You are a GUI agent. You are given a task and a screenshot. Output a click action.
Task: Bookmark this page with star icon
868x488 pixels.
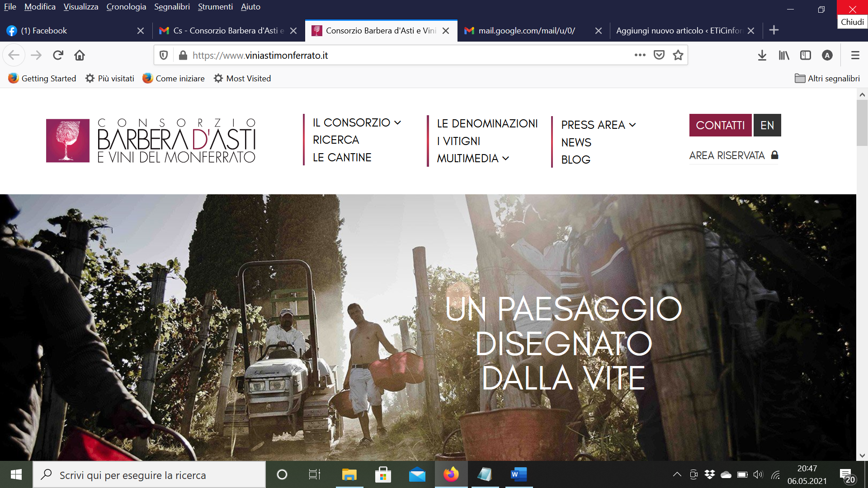point(678,55)
